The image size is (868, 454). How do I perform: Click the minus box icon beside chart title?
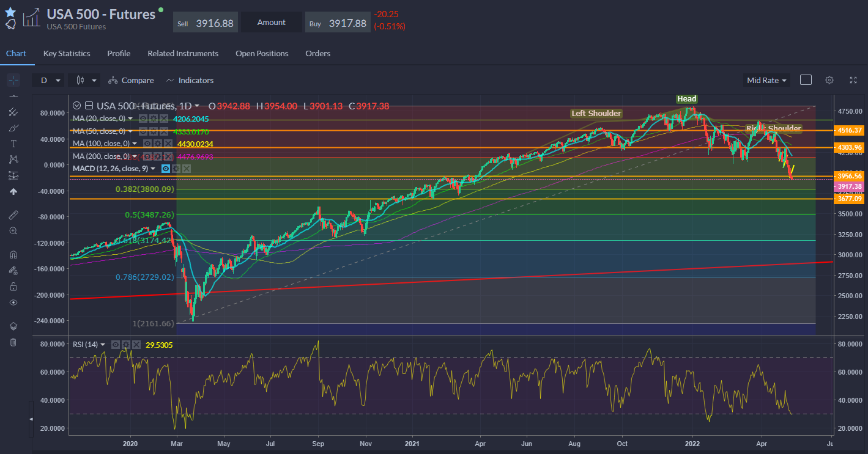(89, 105)
